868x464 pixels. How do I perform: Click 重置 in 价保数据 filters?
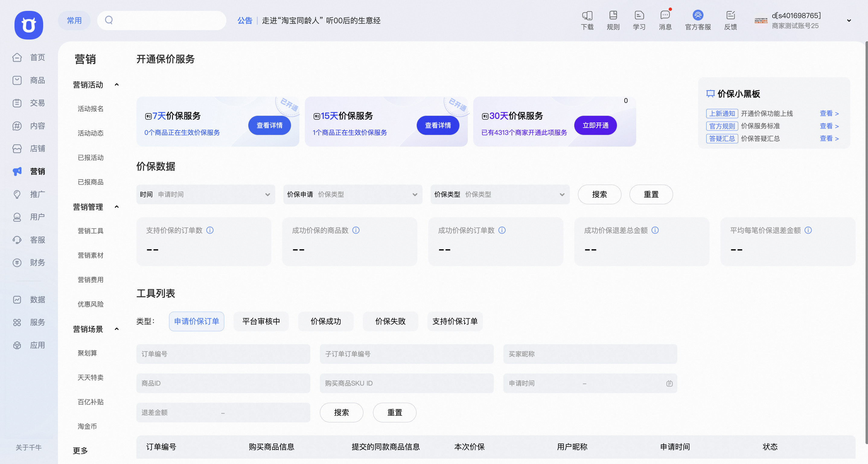pyautogui.click(x=651, y=194)
